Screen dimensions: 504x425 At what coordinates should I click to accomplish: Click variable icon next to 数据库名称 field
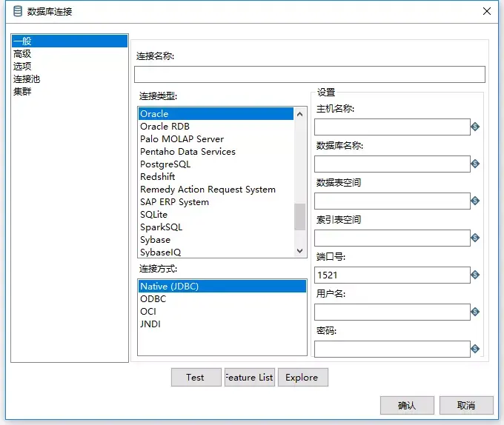475,164
